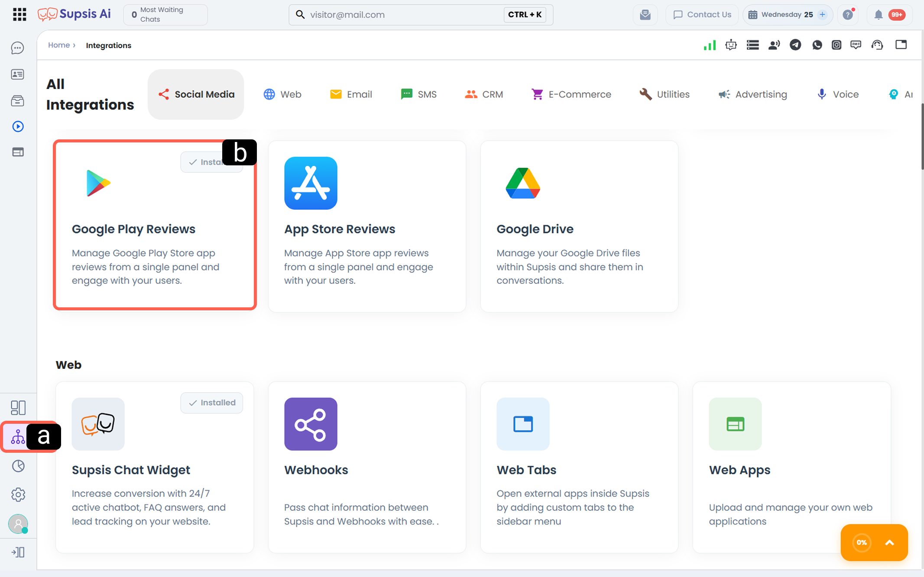The width and height of the screenshot is (924, 577).
Task: Click the green signal bars icon
Action: point(710,45)
